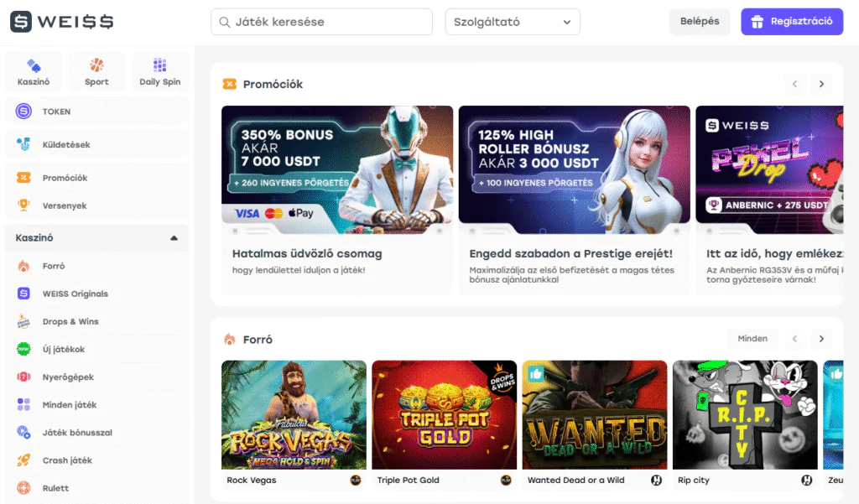The height and width of the screenshot is (504, 859).
Task: Open the TOKEN link
Action: click(x=97, y=112)
